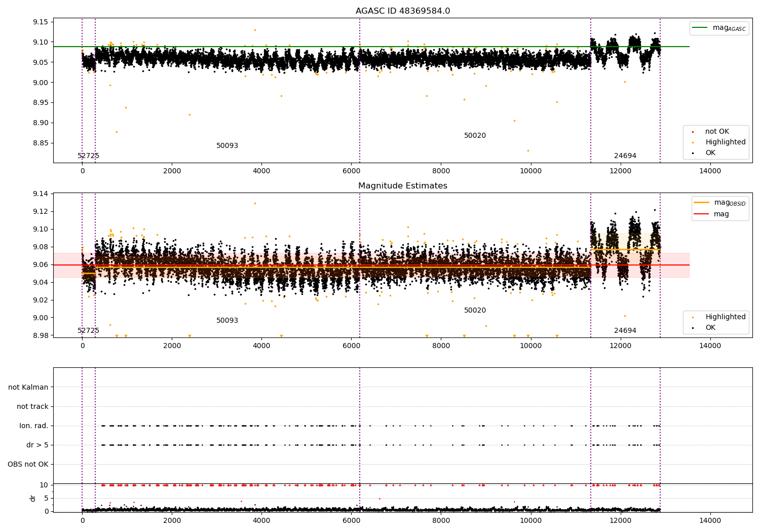Click the 'dr > 5' row label
760x532 pixels.
click(x=37, y=445)
